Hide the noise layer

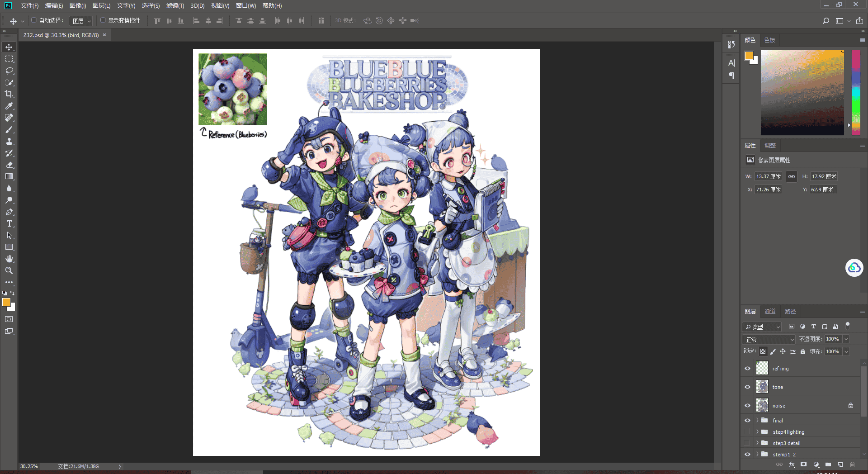click(747, 406)
